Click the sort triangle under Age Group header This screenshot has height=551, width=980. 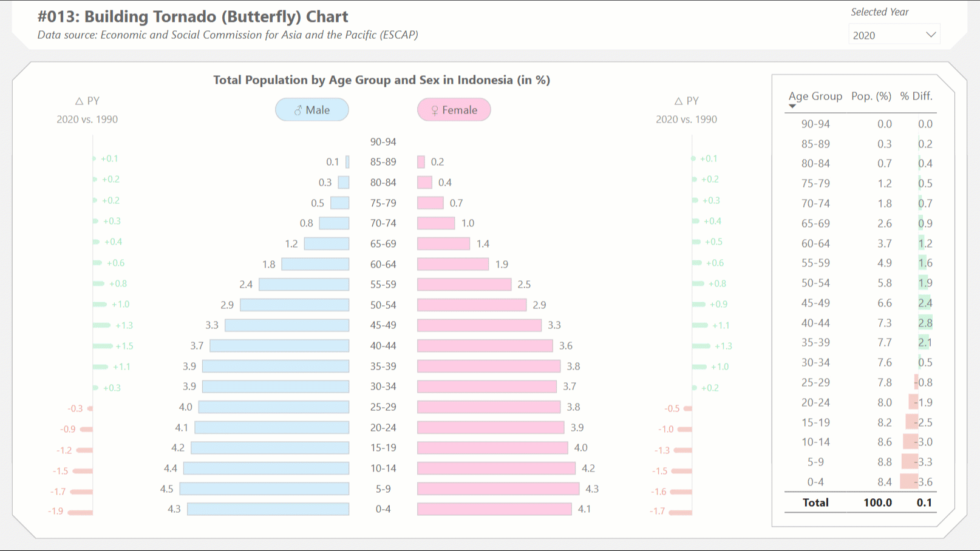click(x=792, y=104)
